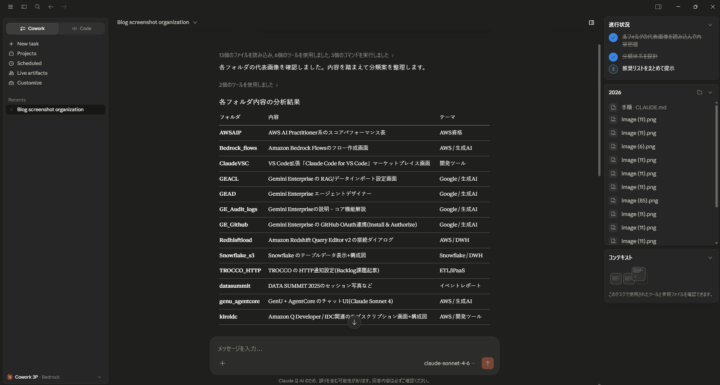Click the file icon of image (85).png
Viewport: 720px width, 385px height.
click(613, 201)
